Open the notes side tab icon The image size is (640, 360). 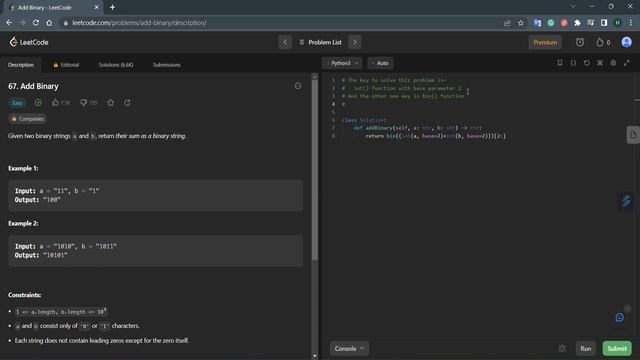pyautogui.click(x=633, y=135)
